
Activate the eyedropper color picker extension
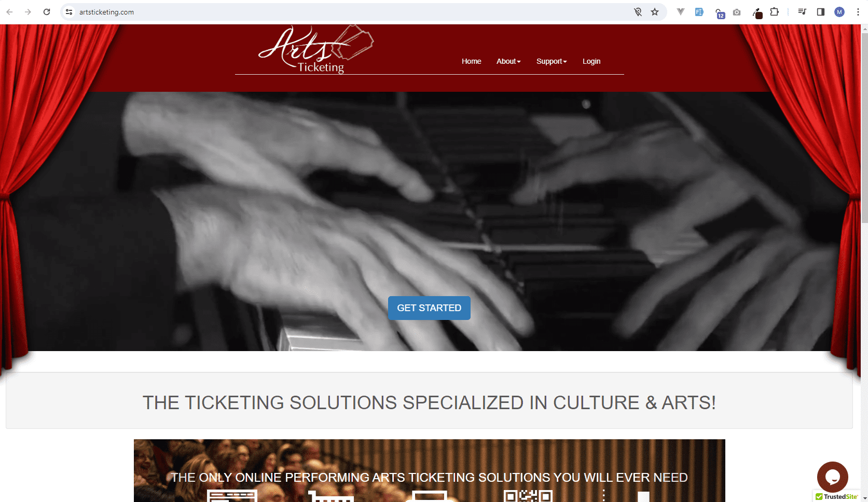(757, 12)
